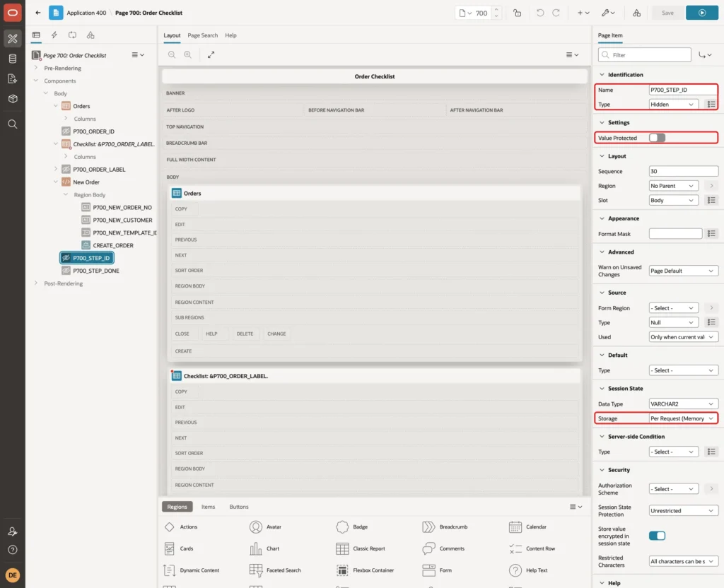Click the search magnifier in left sidebar

pyautogui.click(x=13, y=124)
